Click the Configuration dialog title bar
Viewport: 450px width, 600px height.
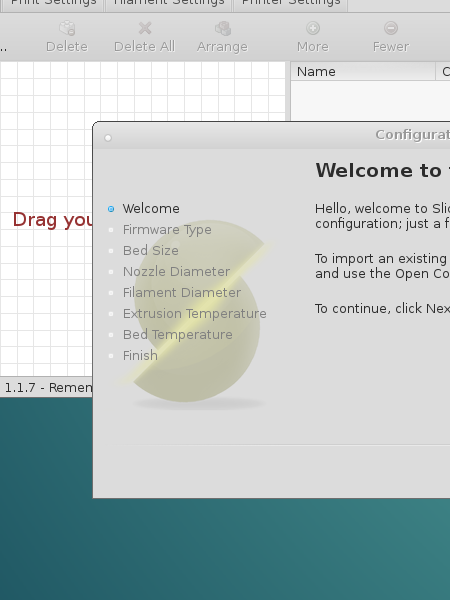(271, 135)
